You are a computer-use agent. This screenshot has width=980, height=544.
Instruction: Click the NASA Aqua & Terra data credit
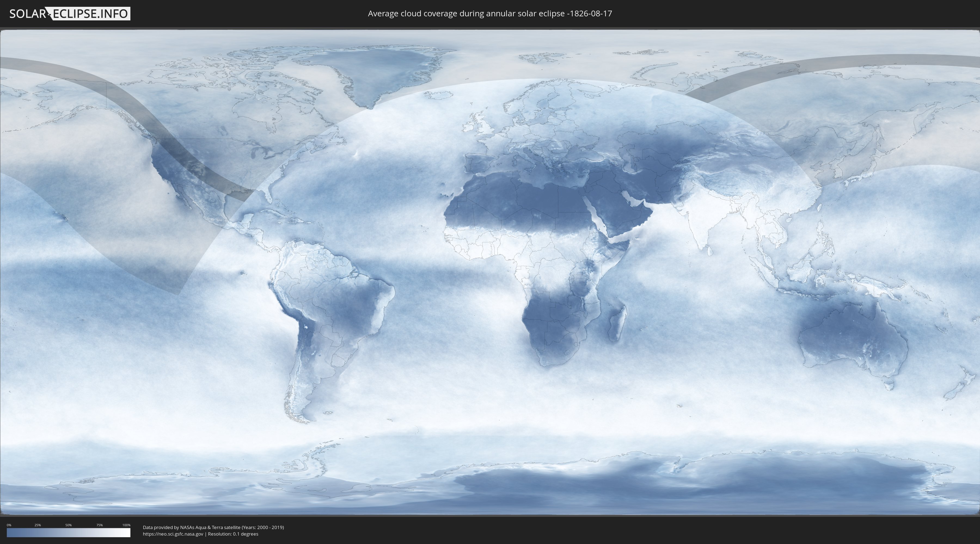pos(213,527)
